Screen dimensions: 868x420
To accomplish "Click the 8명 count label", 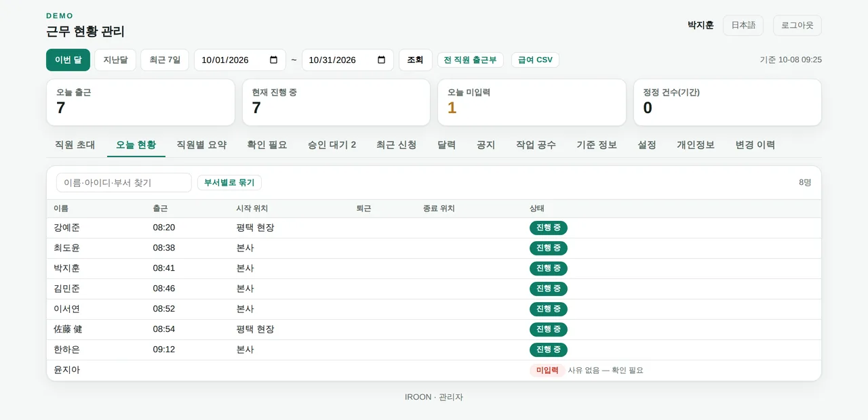I will tap(805, 182).
